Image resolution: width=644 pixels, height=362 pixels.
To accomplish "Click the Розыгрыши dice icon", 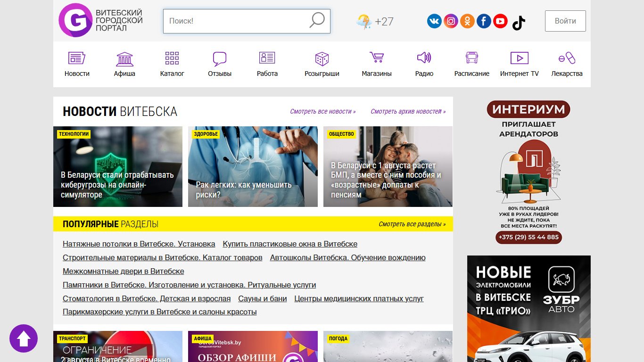I will click(322, 58).
